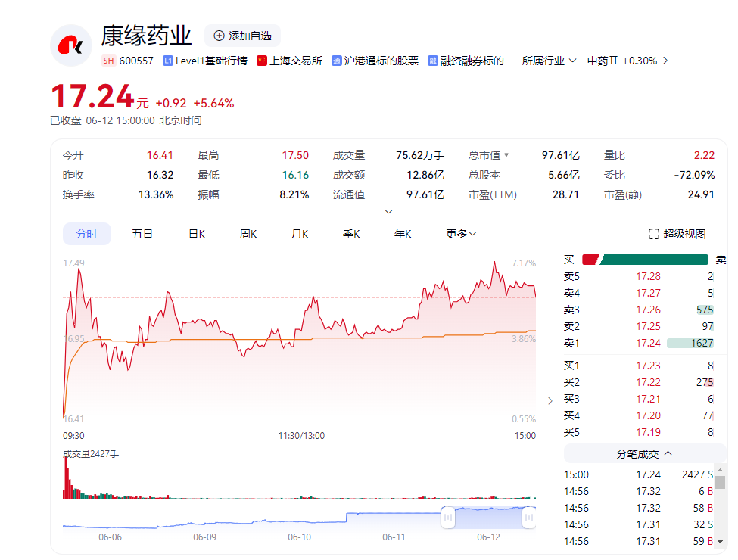Click the 买5 17.19 order row
Image resolution: width=738 pixels, height=560 pixels.
pos(639,432)
